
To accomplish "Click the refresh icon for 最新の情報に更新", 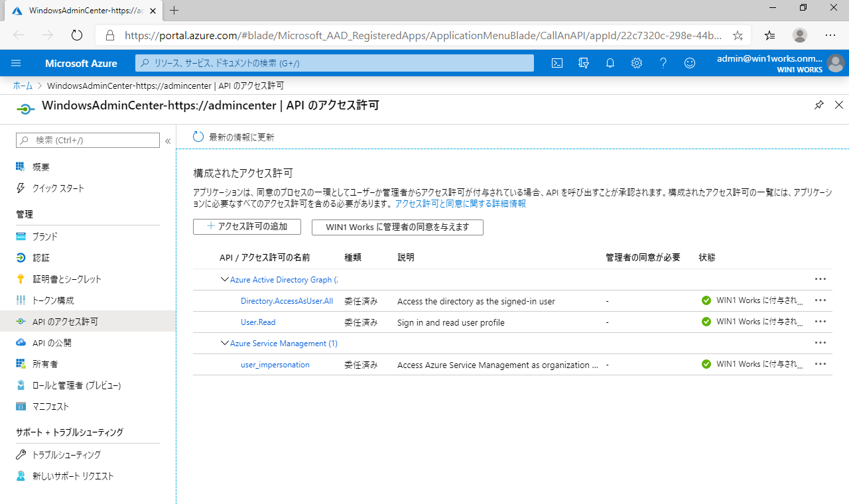I will pyautogui.click(x=198, y=137).
